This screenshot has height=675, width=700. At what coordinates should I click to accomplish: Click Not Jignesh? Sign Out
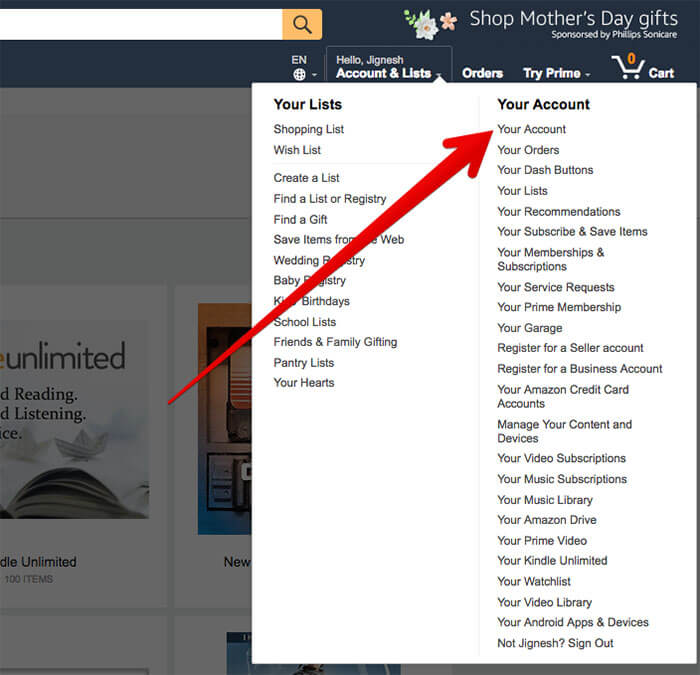click(555, 643)
